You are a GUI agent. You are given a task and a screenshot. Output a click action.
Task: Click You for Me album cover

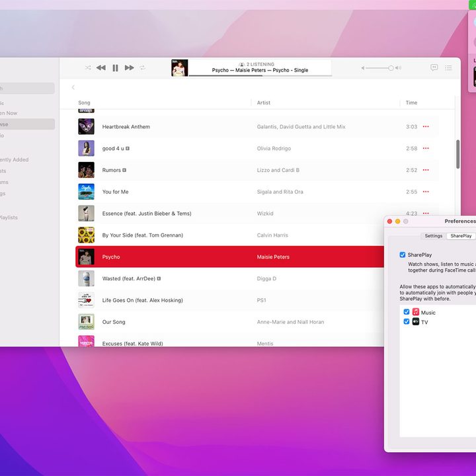86,192
